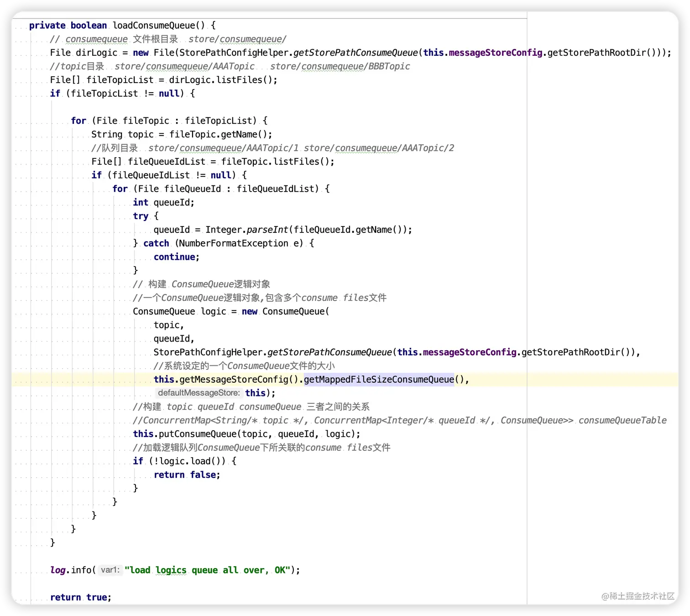The image size is (690, 616).
Task: Click dirLogic.listFiles() call
Action: 223,80
